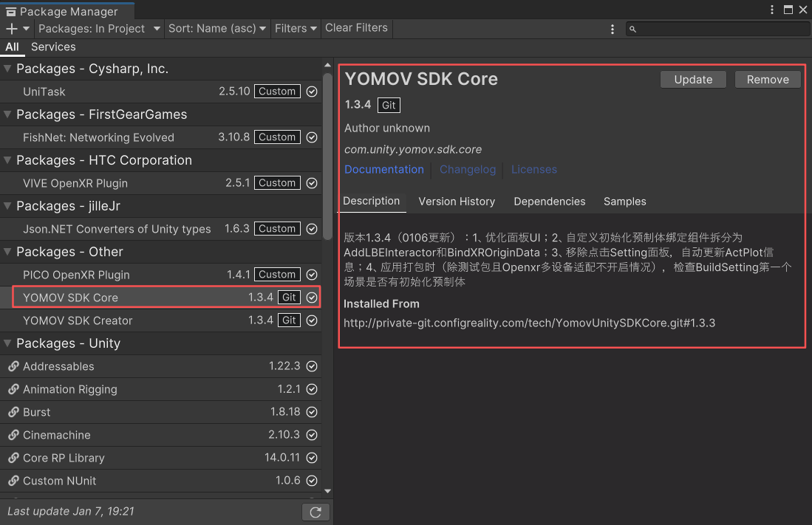Viewport: 812px width, 525px height.
Task: Click installed checkmark for PICO OpenXR Plugin
Action: pos(312,275)
